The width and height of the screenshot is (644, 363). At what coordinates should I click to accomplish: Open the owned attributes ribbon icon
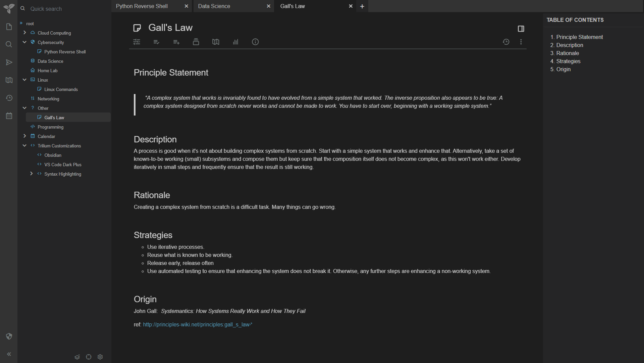[x=156, y=42]
